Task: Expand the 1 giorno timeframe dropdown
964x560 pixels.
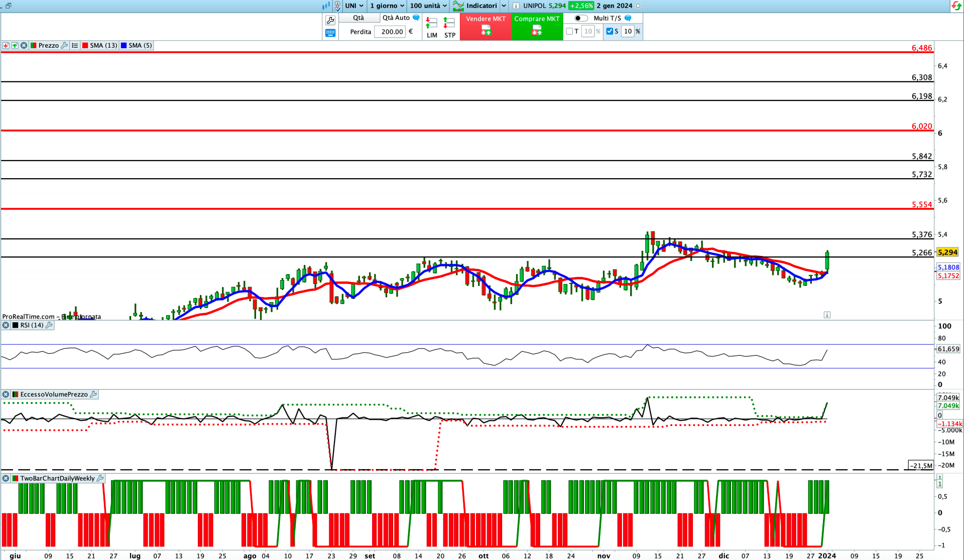Action: (x=387, y=6)
